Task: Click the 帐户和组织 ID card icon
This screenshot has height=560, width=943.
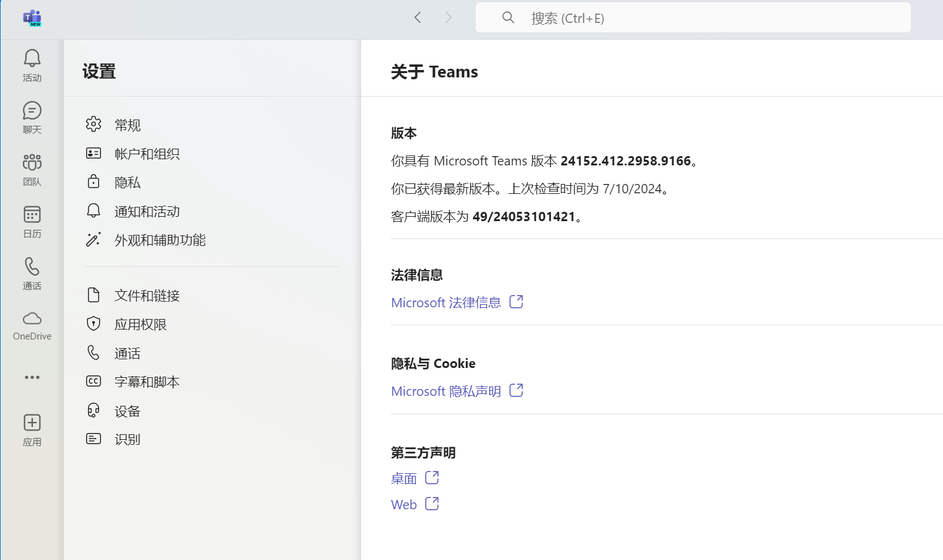Action: coord(94,153)
